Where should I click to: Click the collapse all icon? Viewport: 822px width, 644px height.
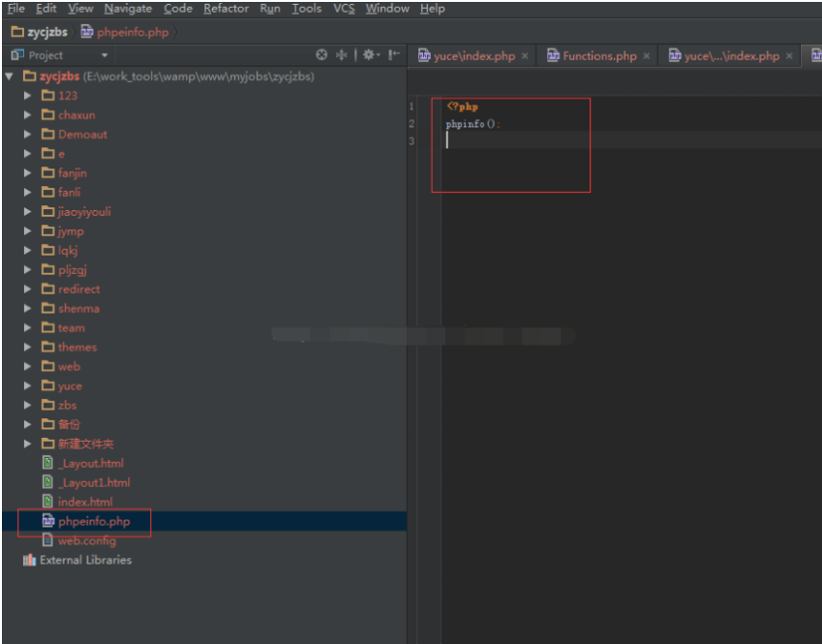point(341,54)
